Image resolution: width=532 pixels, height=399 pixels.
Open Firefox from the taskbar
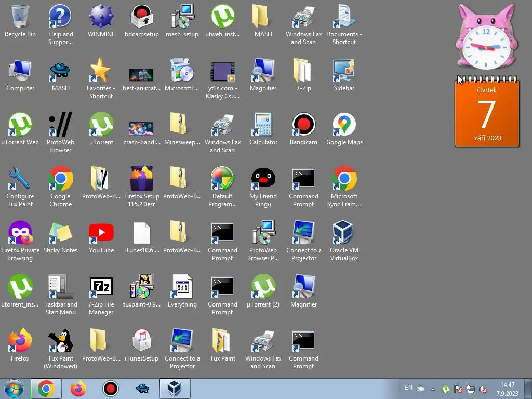pos(78,389)
